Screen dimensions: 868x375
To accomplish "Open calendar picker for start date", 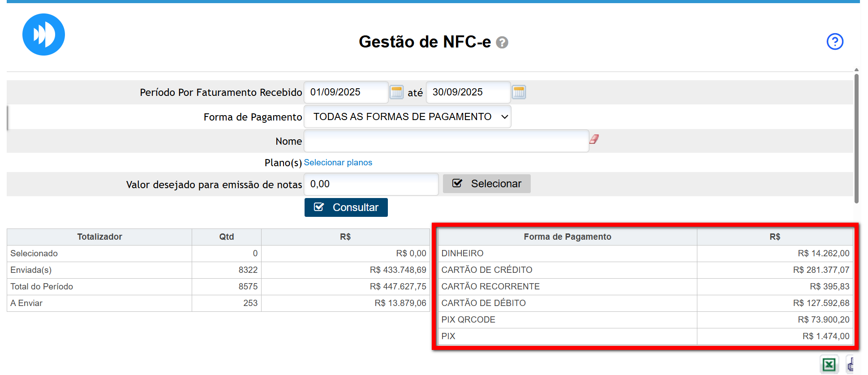I will coord(396,92).
